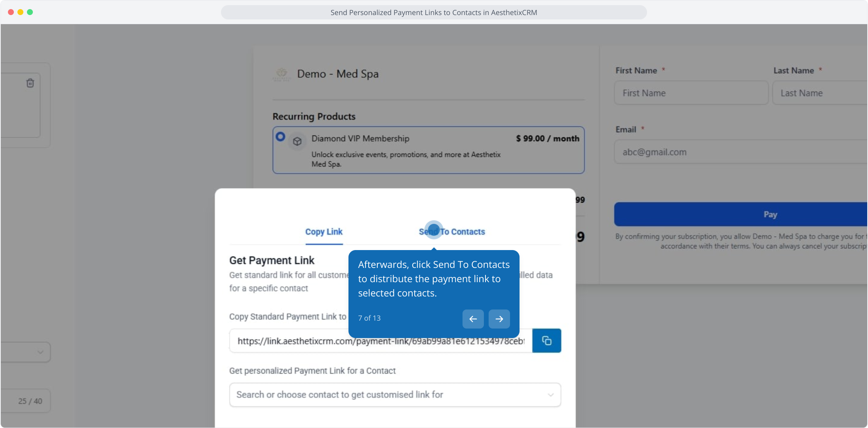Image resolution: width=868 pixels, height=428 pixels.
Task: Click the next step arrow
Action: [499, 319]
